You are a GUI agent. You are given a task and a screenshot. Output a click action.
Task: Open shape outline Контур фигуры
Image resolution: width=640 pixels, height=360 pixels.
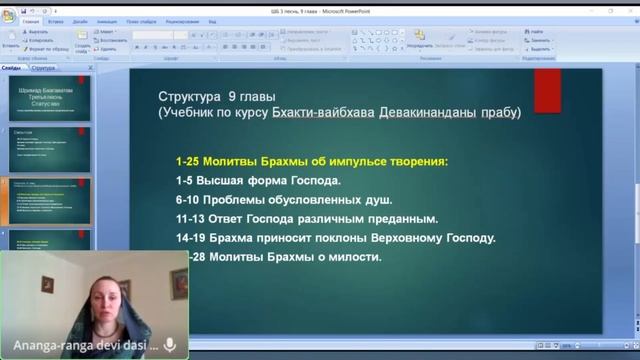coord(487,40)
